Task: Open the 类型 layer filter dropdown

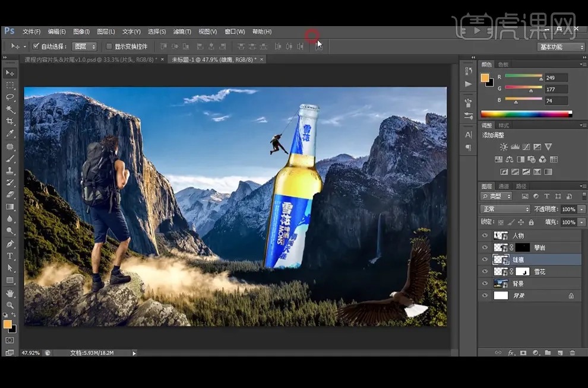Action: click(x=496, y=196)
